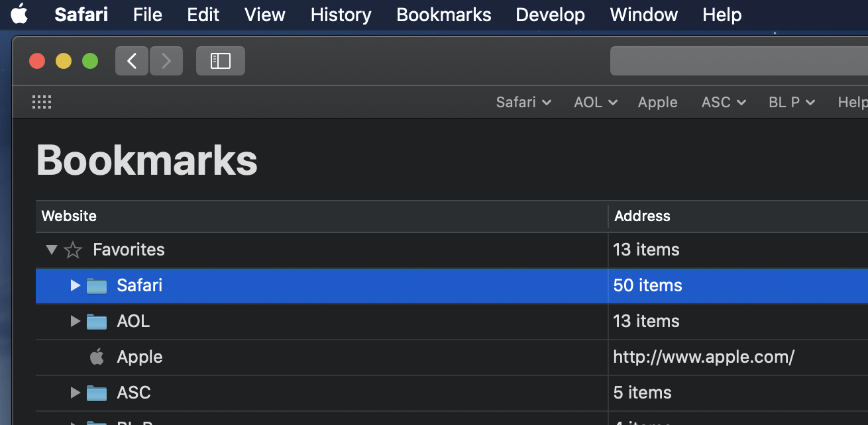Image resolution: width=868 pixels, height=425 pixels.
Task: Go back with the left arrow button
Action: 132,61
